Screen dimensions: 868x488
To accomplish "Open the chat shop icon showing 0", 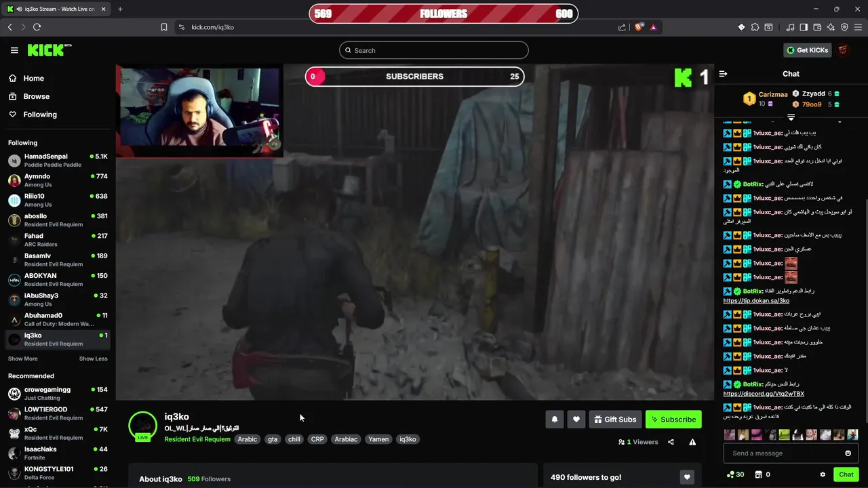I will 762,474.
